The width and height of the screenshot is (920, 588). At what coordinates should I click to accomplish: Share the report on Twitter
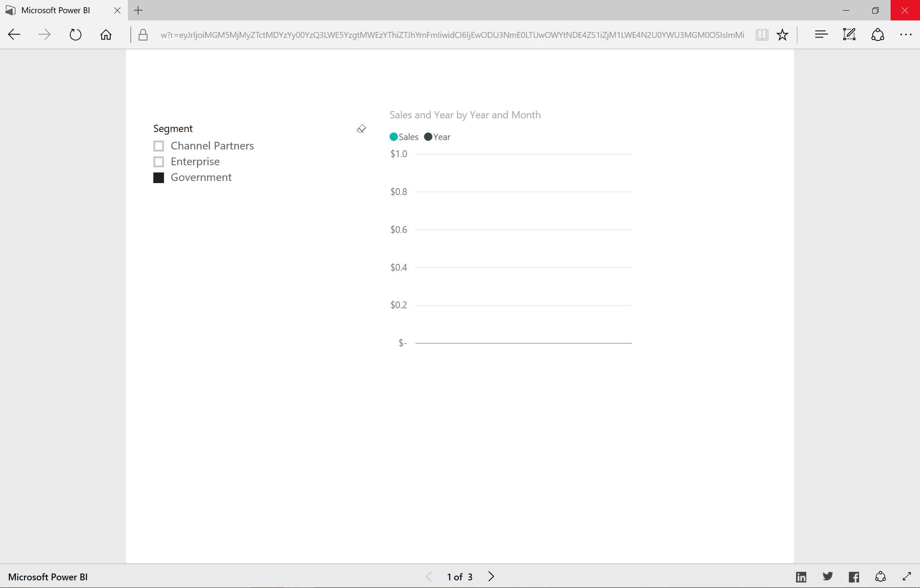click(828, 577)
